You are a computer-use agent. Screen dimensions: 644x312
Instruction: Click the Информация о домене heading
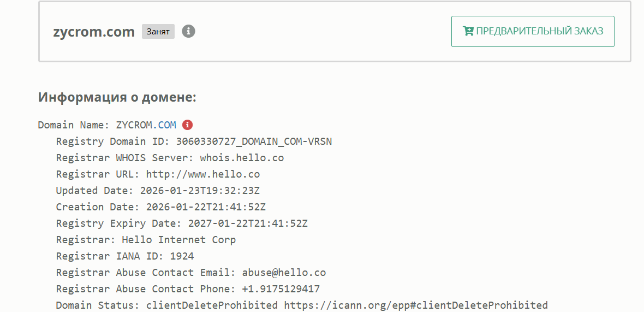click(117, 98)
